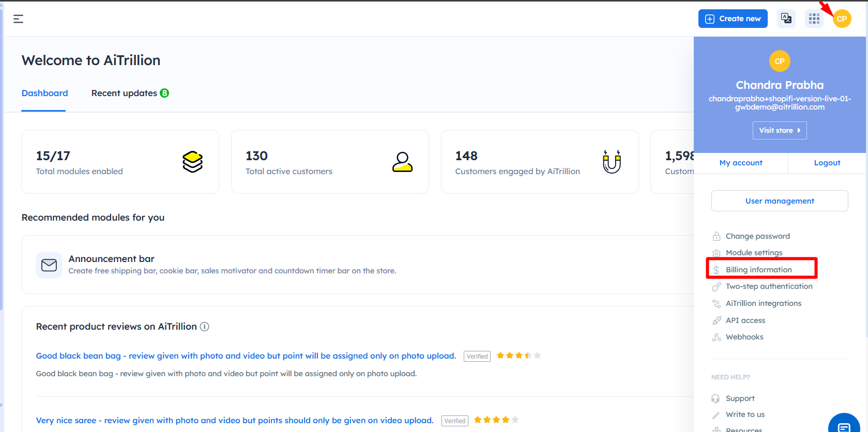
Task: Select the Dashboard tab
Action: pyautogui.click(x=44, y=93)
